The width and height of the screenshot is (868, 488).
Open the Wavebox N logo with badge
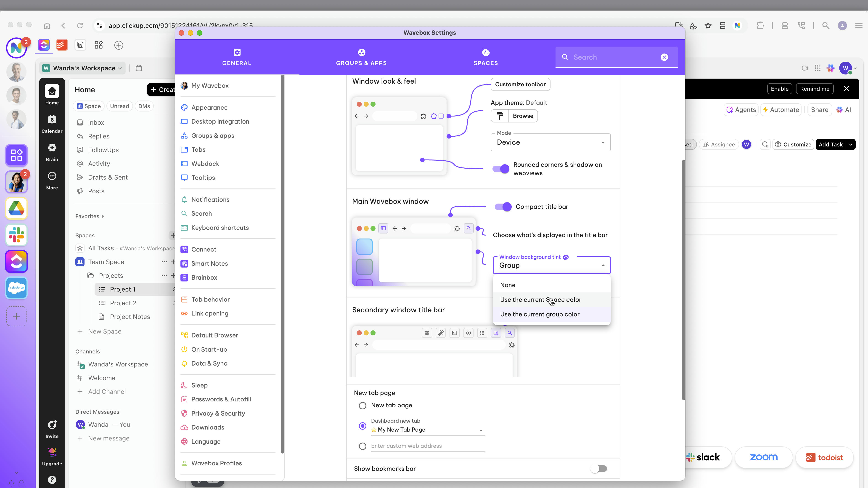coord(16,48)
